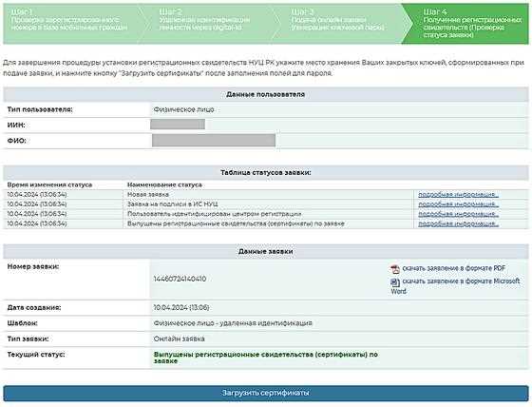
Task: Open detailed info for 'Новая заявка' status
Action: click(458, 195)
